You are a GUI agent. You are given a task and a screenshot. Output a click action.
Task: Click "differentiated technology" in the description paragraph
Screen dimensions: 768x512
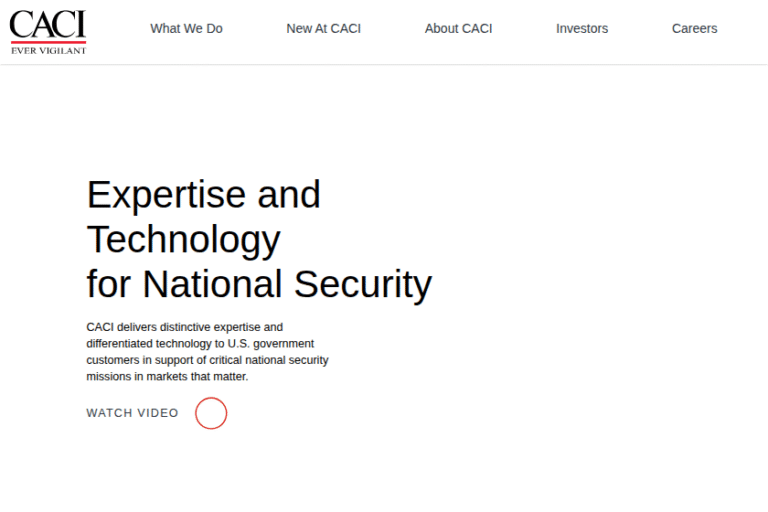147,344
